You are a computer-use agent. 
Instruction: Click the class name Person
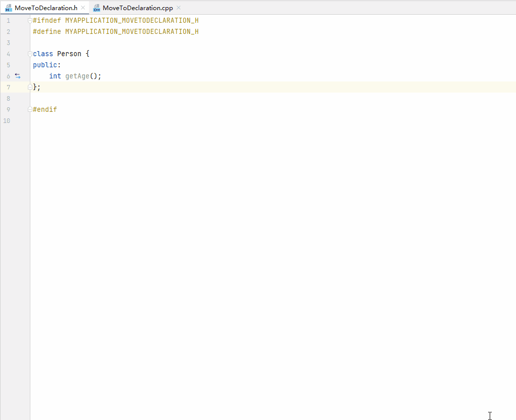[69, 54]
